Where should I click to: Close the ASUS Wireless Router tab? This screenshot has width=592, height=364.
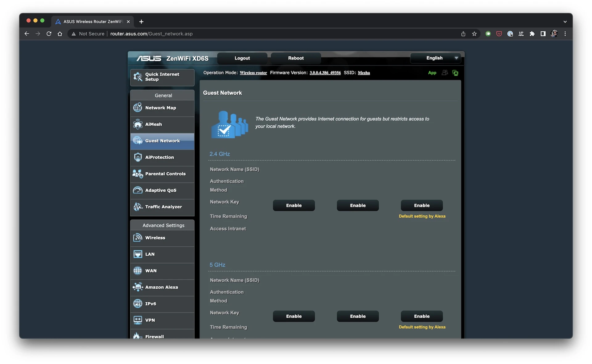[x=128, y=22]
